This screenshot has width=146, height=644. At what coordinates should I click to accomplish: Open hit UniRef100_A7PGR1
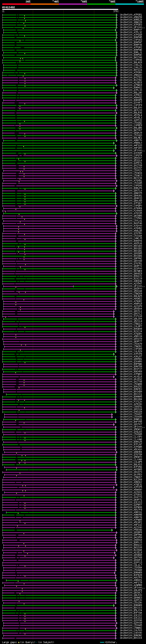[131, 15]
